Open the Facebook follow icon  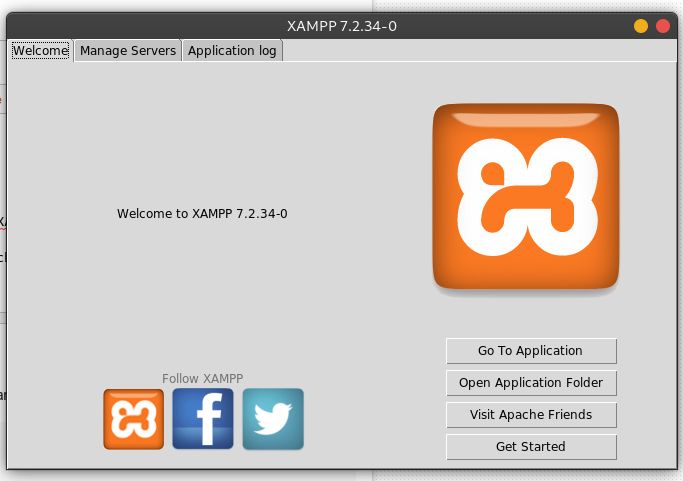pyautogui.click(x=203, y=419)
